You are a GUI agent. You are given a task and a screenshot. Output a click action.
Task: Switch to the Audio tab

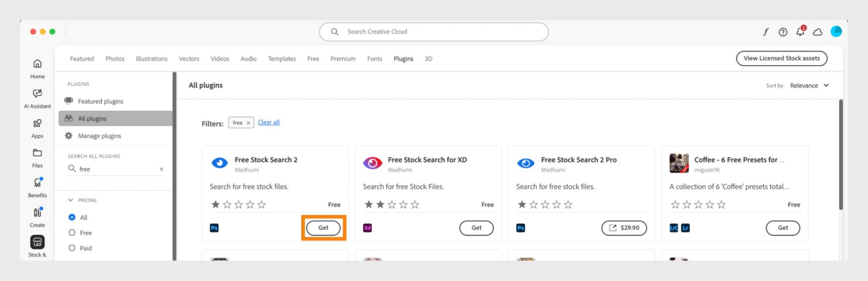coord(248,59)
